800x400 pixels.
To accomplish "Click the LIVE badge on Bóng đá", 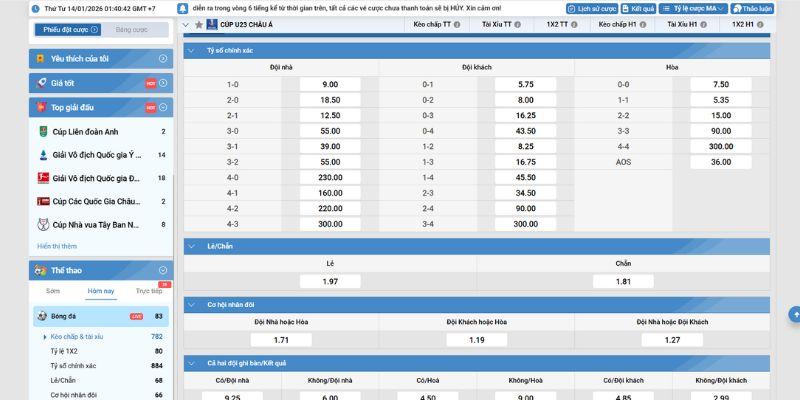I will [x=136, y=316].
